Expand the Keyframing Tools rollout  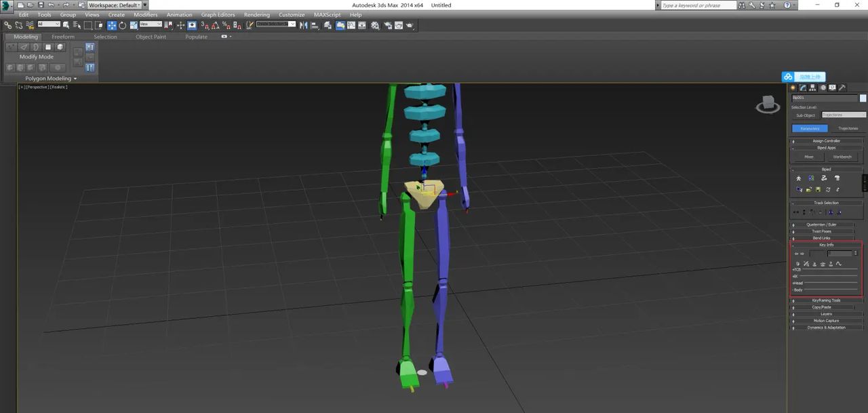[825, 300]
